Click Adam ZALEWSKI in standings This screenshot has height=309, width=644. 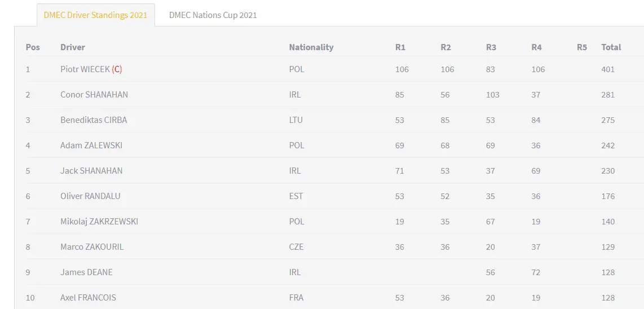91,145
